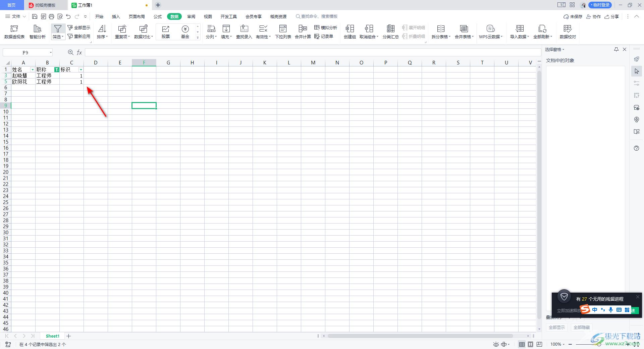Select the 基金 fund data type
Image resolution: width=644 pixels, height=349 pixels.
(185, 32)
